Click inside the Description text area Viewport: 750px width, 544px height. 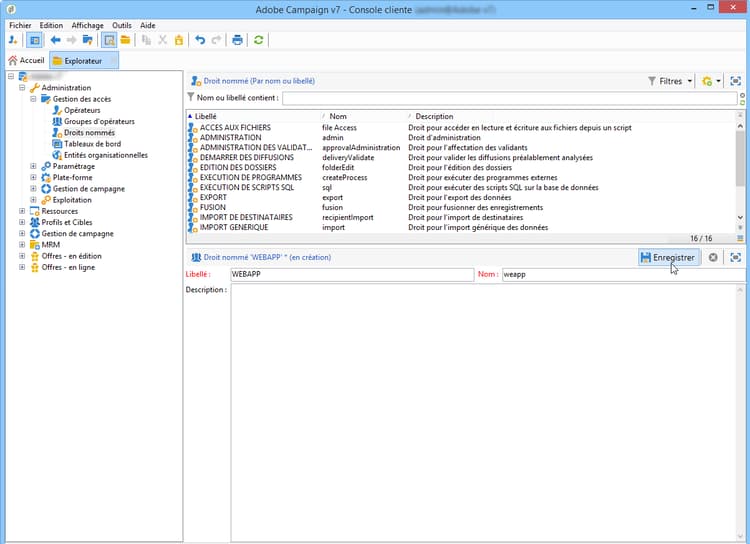click(484, 413)
